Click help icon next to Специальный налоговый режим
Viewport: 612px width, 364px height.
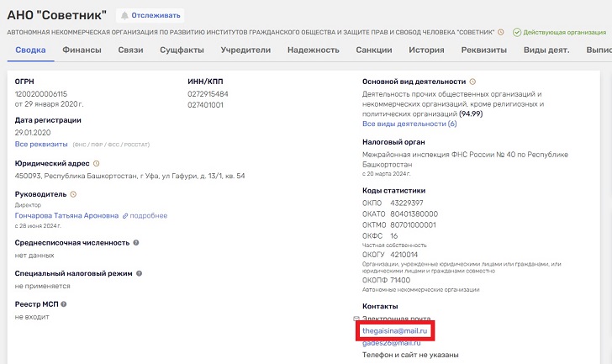[x=140, y=273]
